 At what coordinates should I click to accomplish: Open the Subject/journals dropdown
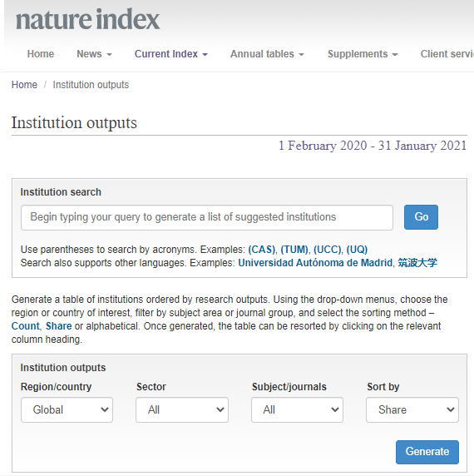coord(297,409)
